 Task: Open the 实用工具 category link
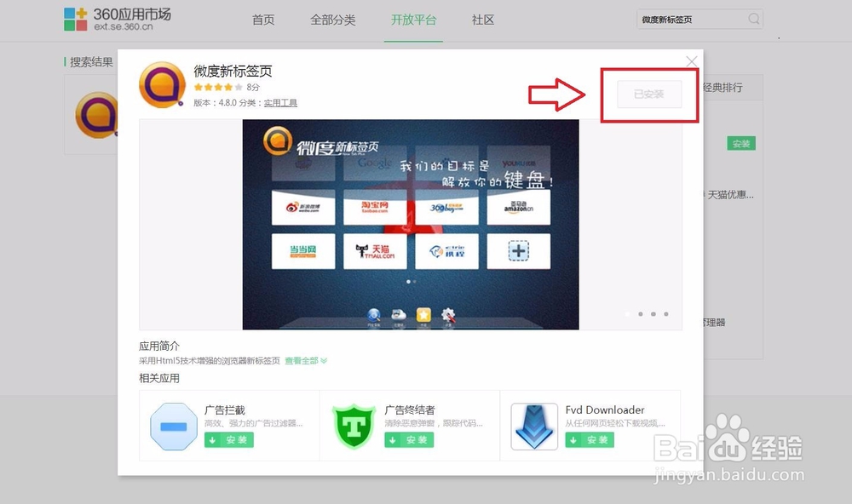tap(280, 103)
